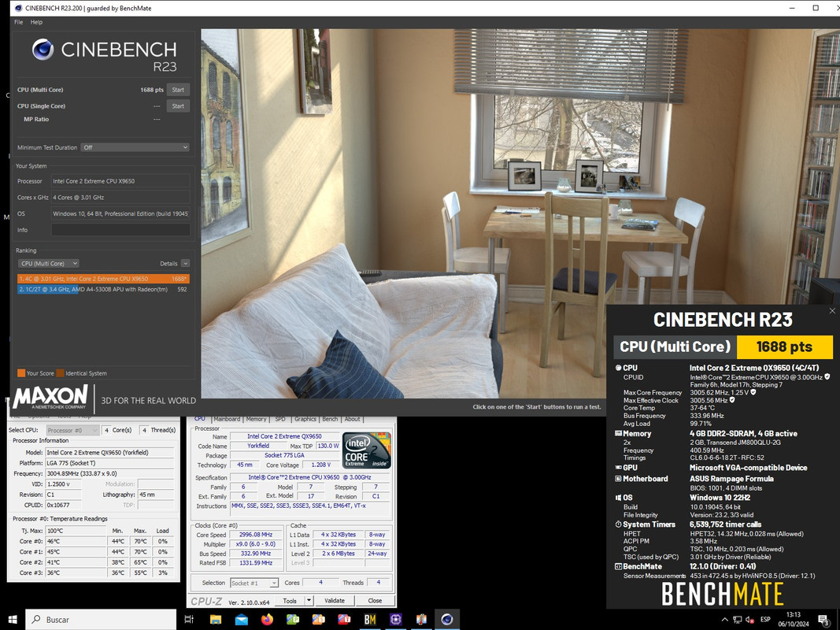Close the BenchMate result overlay with X
840x630 pixels.
tap(832, 311)
